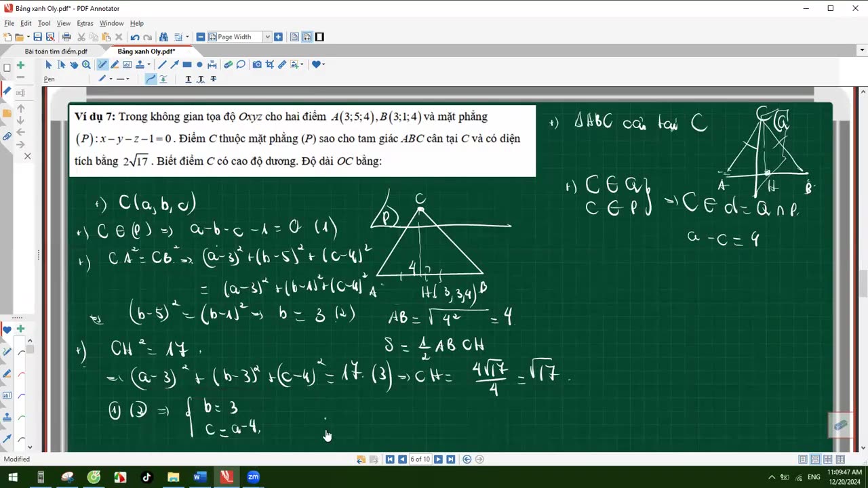Go to last page button
This screenshot has height=488, width=868.
450,459
